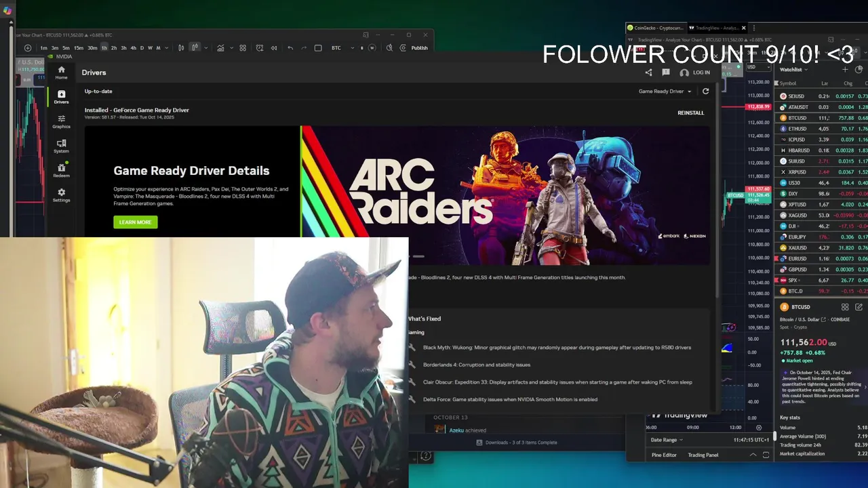868x488 pixels.
Task: Select 5m timeframe in chart toolbar
Action: (x=66, y=48)
